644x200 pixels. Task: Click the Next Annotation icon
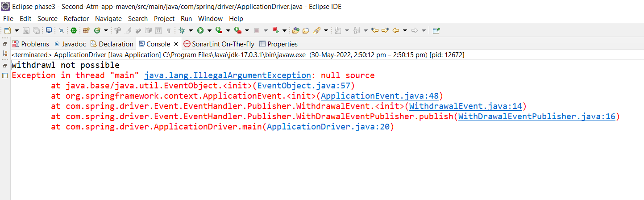pos(337,30)
